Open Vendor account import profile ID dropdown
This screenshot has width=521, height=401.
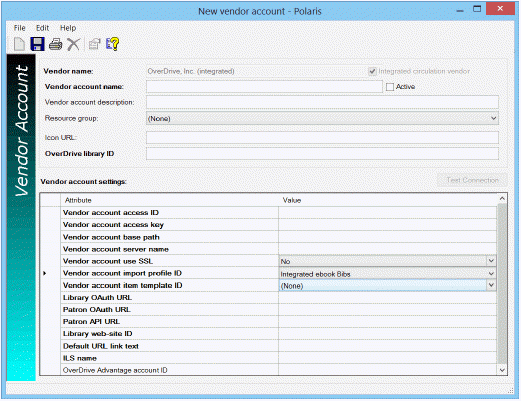click(491, 274)
